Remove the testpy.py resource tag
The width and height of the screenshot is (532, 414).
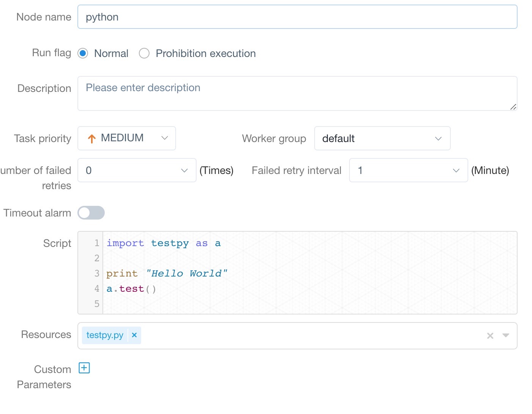[x=134, y=335]
